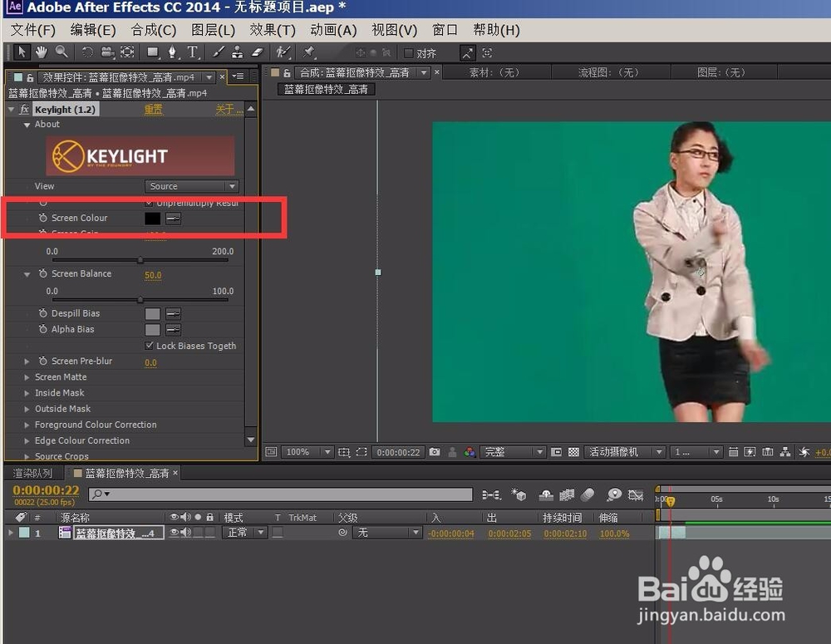Screen dimensions: 831x644
Task: Show channel and color management icon
Action: (x=470, y=452)
